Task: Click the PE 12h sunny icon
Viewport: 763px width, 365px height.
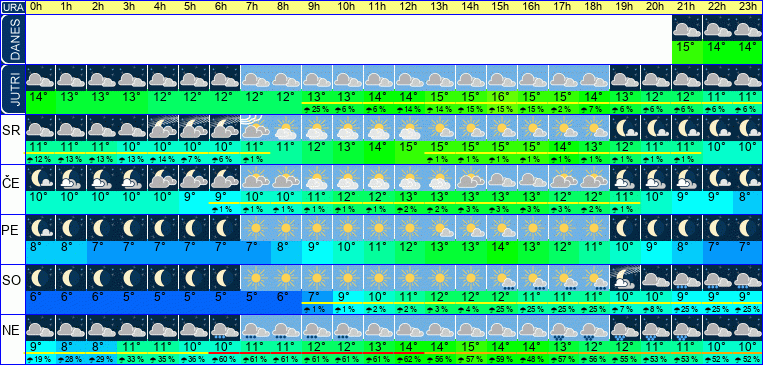Action: (x=410, y=228)
